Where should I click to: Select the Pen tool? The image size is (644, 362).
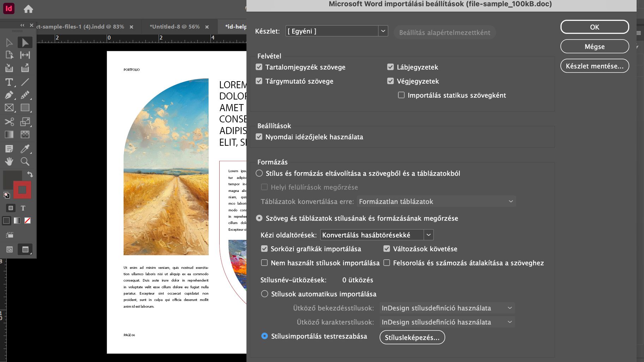9,95
